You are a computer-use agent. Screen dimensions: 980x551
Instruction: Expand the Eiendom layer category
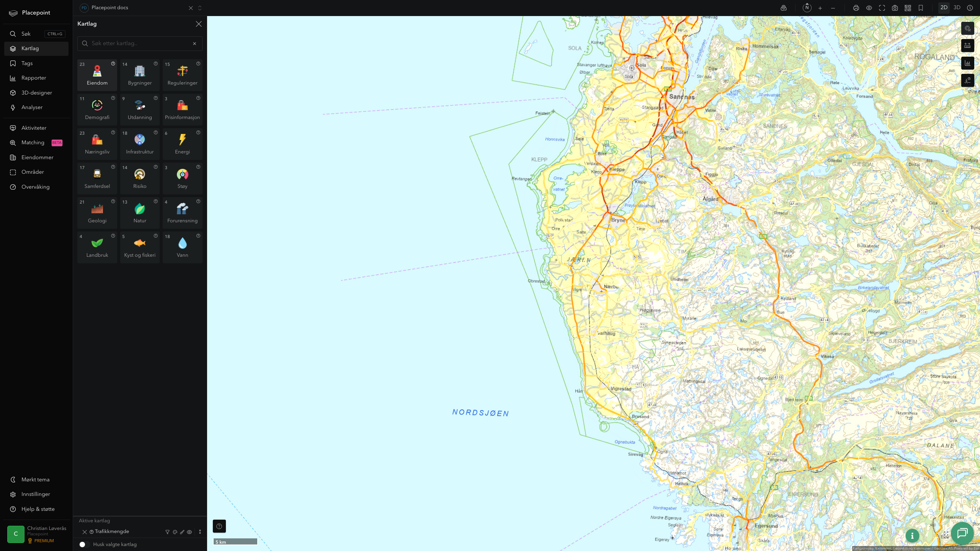click(97, 75)
